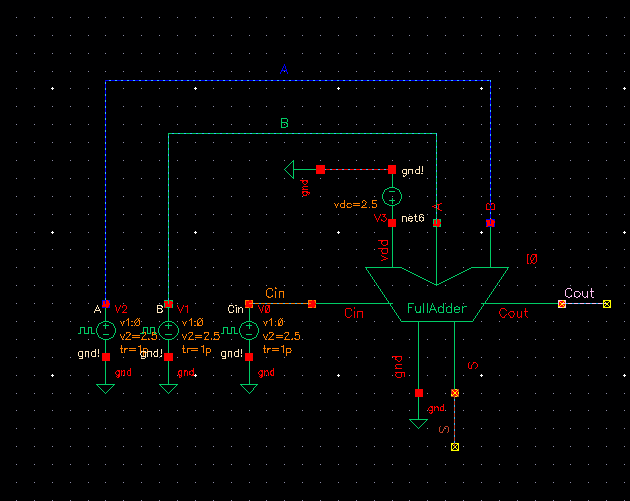Select the V1 pulse source circle
This screenshot has height=501, width=630.
tap(168, 331)
